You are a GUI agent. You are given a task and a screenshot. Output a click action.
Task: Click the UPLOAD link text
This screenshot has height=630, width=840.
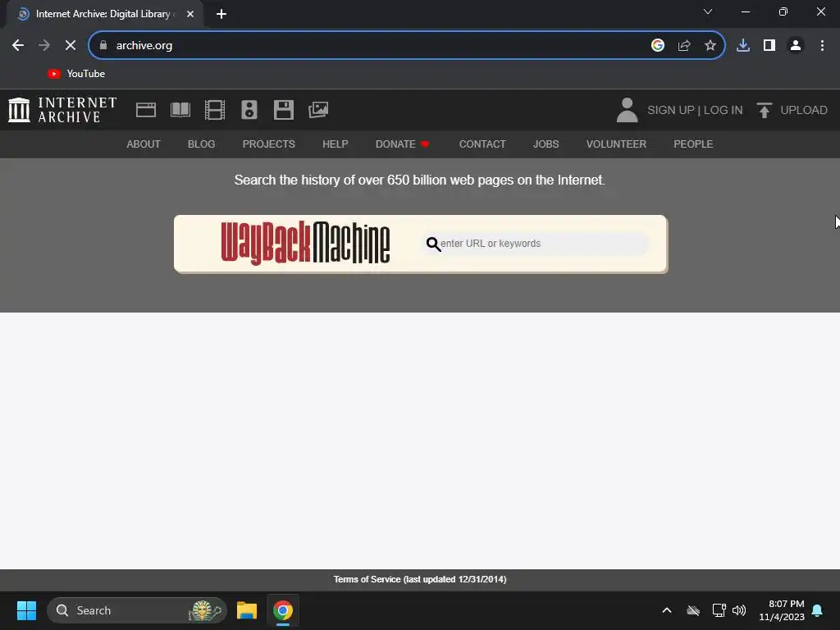coord(804,110)
